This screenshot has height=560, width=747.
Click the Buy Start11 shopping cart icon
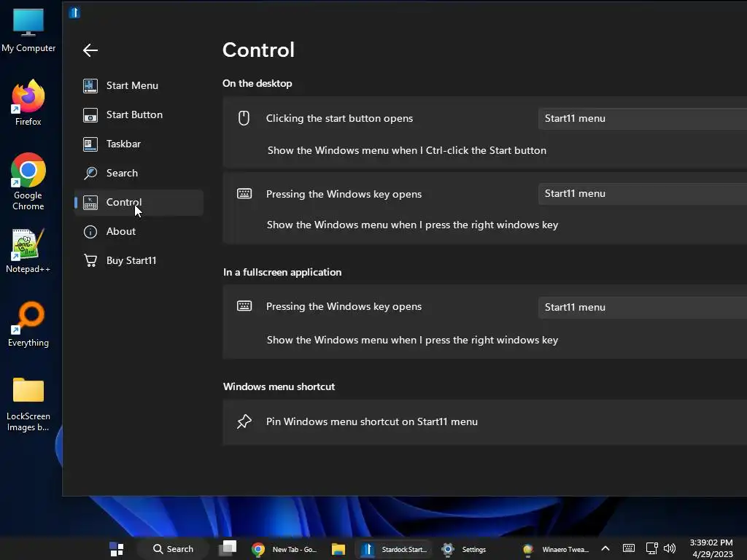click(x=90, y=260)
